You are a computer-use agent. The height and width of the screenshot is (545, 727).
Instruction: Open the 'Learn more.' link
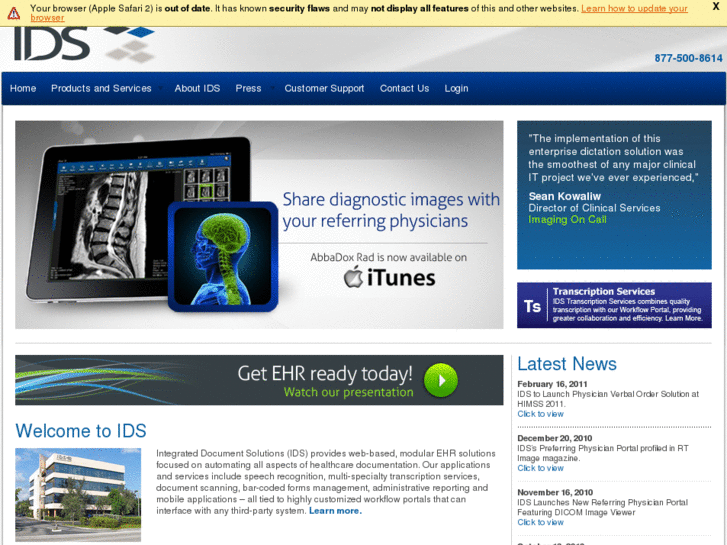pyautogui.click(x=335, y=511)
